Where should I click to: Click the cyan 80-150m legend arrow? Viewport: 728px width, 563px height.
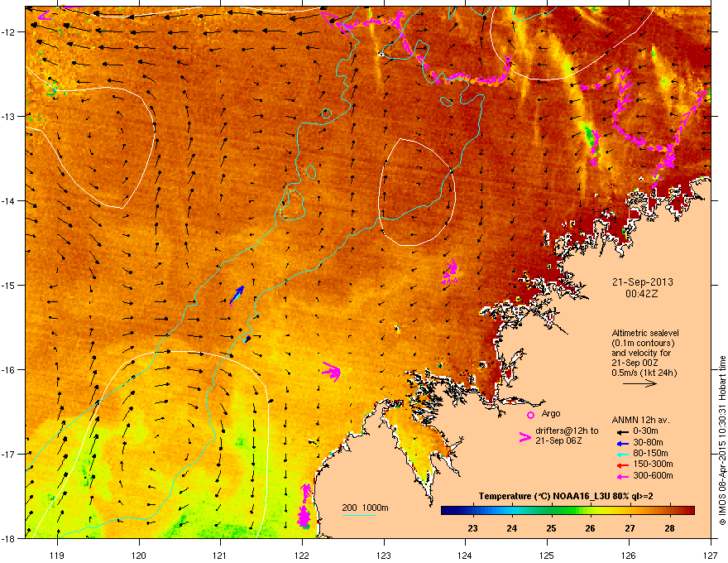pos(622,455)
